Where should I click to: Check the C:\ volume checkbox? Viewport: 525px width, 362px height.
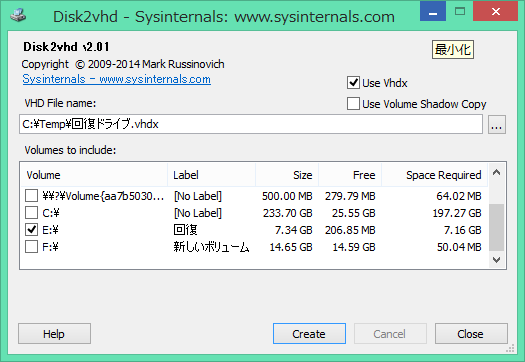point(31,213)
